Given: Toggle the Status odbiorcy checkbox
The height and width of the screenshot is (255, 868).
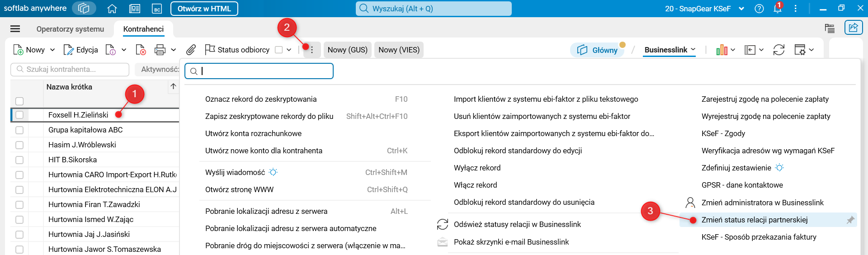Looking at the screenshot, I should (279, 50).
